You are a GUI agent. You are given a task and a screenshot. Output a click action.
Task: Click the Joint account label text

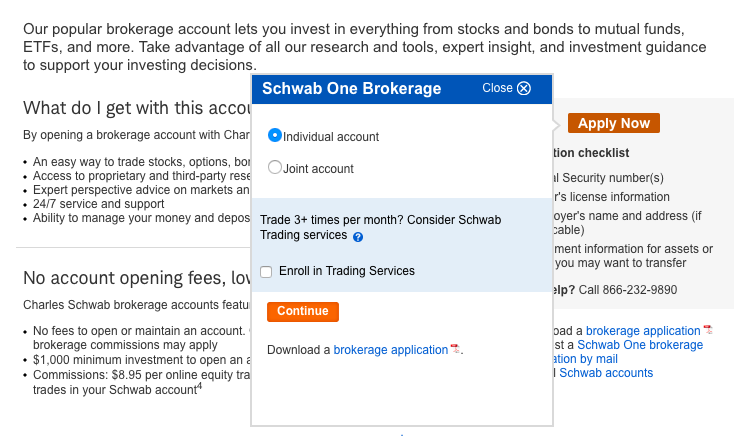click(x=318, y=169)
